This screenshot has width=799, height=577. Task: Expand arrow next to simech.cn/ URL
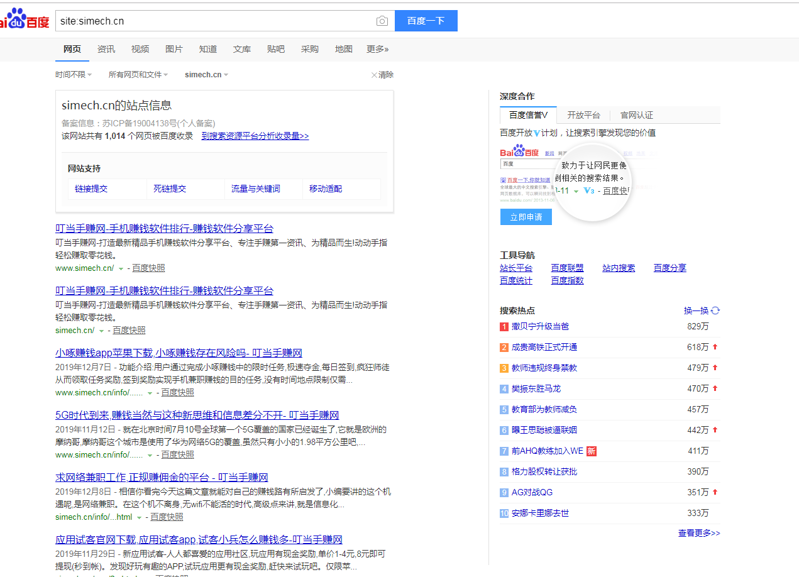click(x=101, y=331)
